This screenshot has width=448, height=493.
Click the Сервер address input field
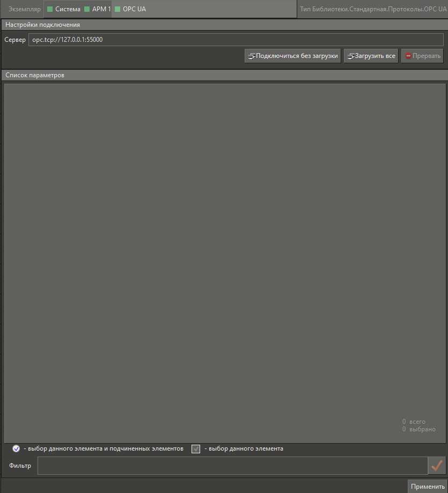coord(236,39)
